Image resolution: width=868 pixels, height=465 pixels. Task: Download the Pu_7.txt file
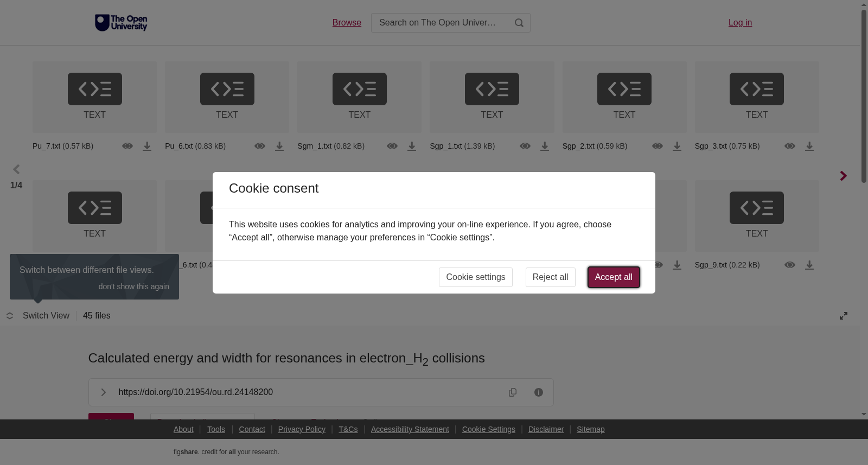click(x=147, y=146)
